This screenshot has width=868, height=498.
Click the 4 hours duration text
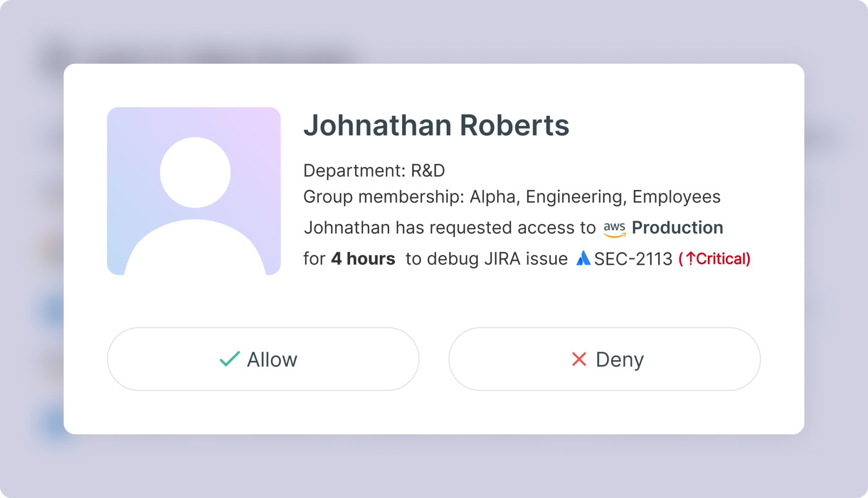click(x=363, y=259)
